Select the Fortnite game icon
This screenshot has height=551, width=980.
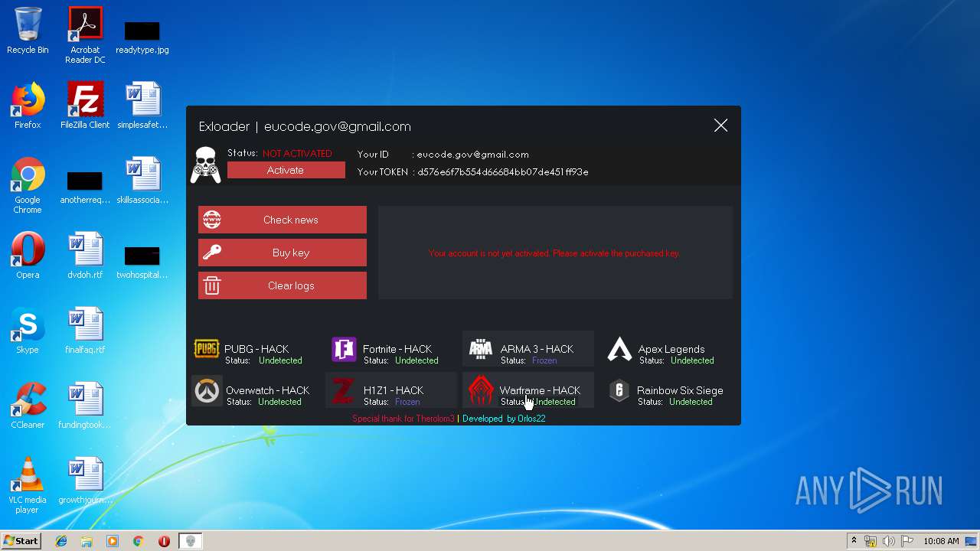[x=344, y=350]
